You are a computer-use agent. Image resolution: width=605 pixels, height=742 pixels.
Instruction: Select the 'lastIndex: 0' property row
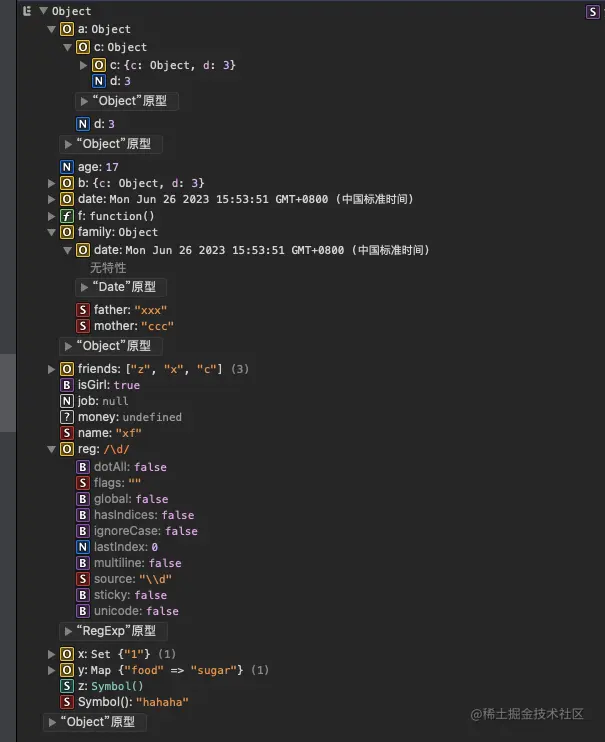[x=117, y=548]
